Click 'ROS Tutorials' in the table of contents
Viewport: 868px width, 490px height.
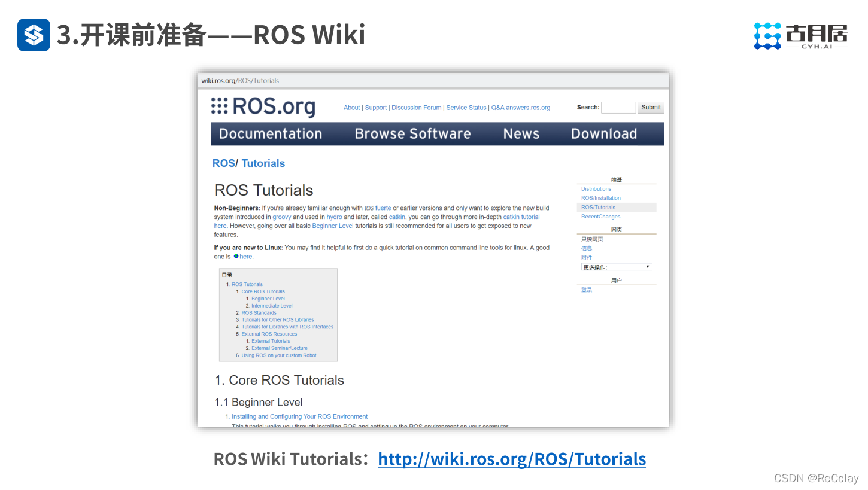coord(247,285)
